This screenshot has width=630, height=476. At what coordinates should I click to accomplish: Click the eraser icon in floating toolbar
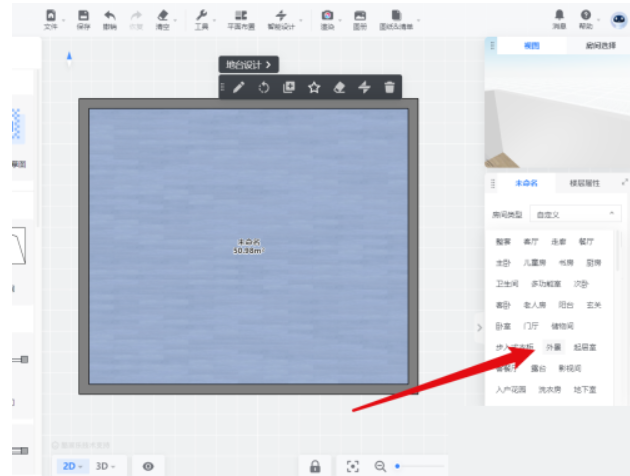[x=339, y=87]
